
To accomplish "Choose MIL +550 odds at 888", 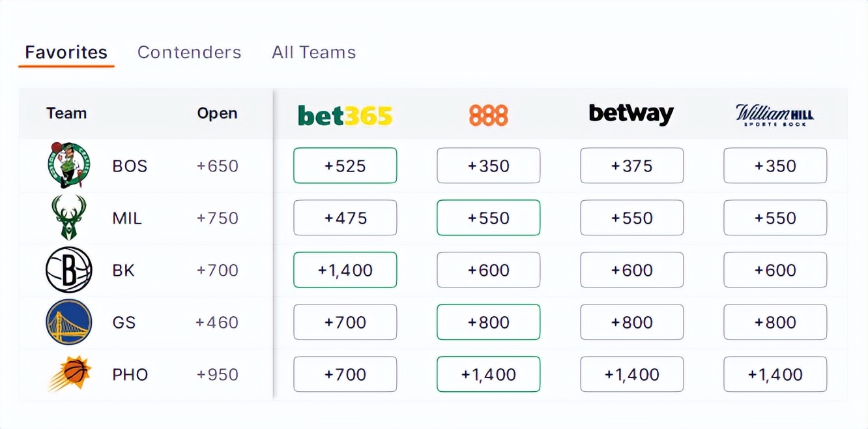I will 488,218.
